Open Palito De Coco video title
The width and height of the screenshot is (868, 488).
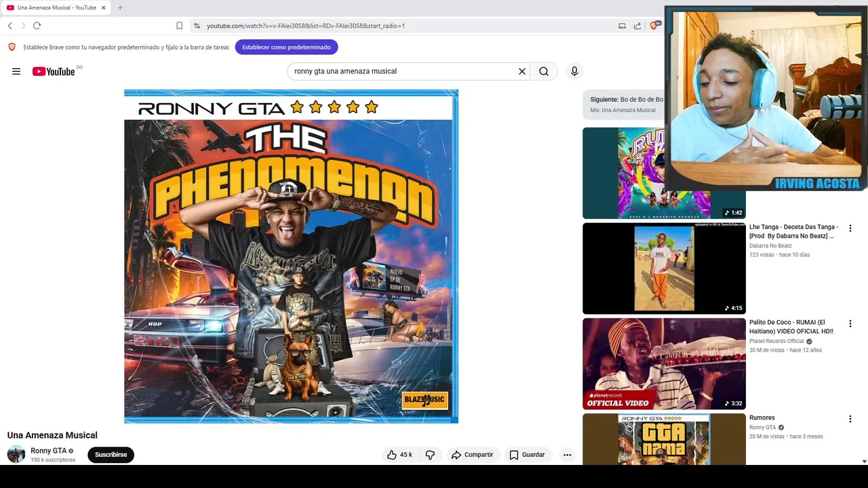tap(791, 327)
